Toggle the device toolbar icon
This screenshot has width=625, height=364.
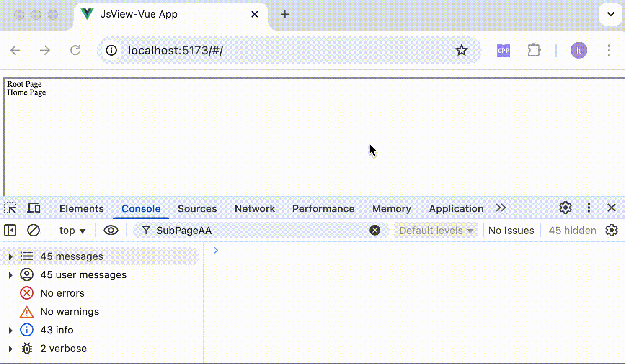[34, 208]
